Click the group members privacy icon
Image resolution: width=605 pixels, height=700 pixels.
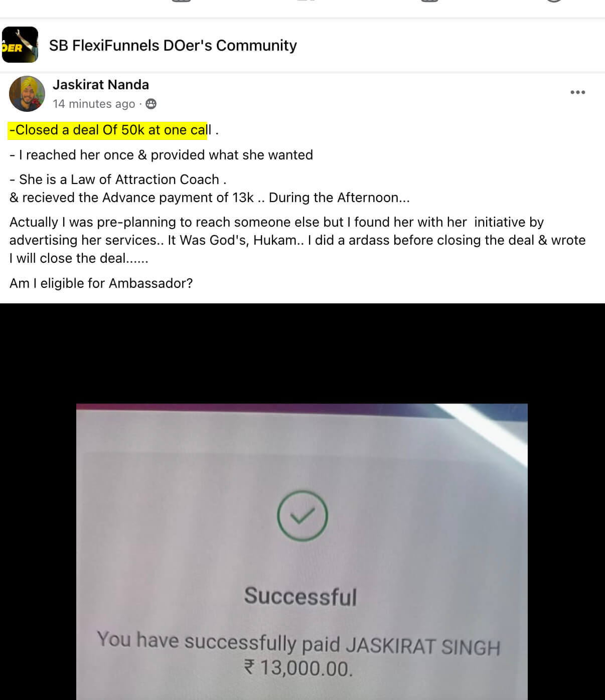coord(151,104)
